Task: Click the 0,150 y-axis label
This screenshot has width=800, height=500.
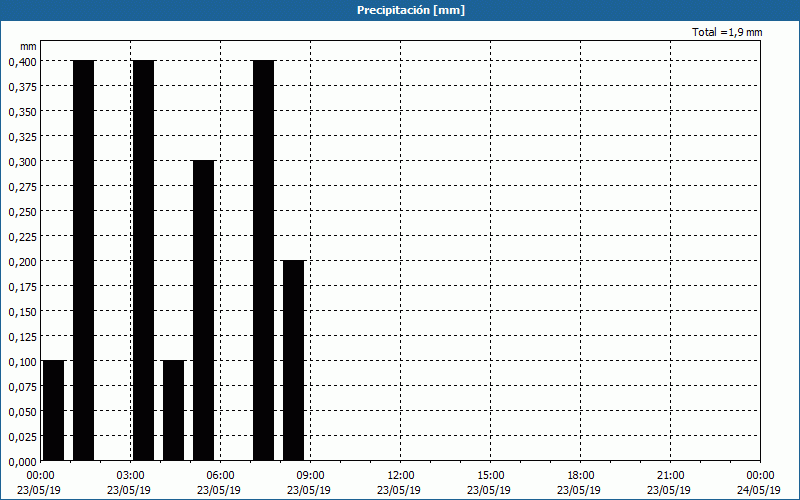Action: coord(22,312)
